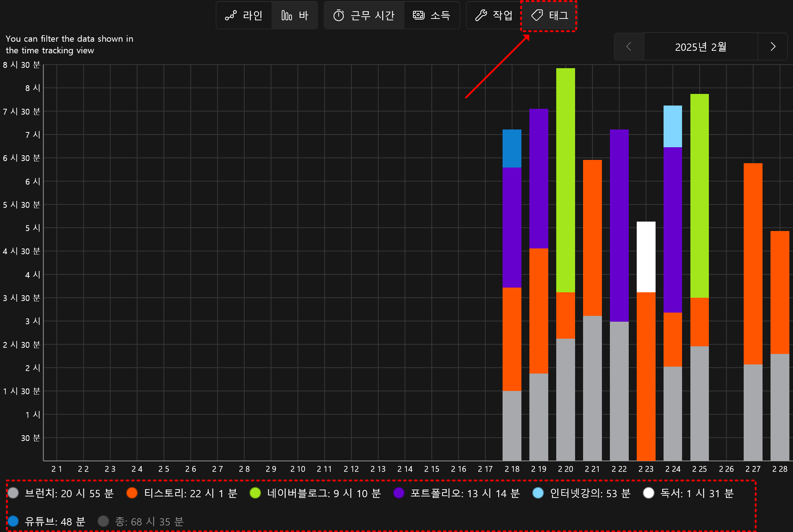
Task: Click the 인터넷강의 light blue swatch
Action: (538, 493)
